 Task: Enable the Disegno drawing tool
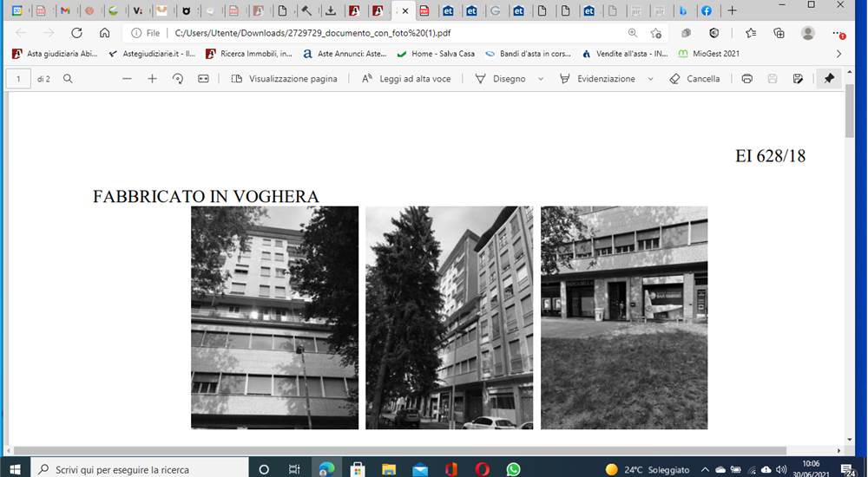(501, 79)
